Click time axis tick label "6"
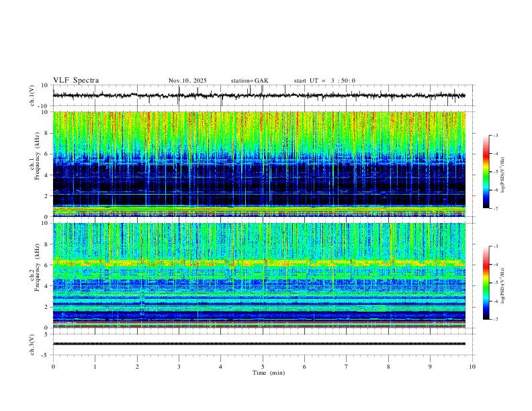Image resolution: width=532 pixels, height=411 pixels. pos(304,367)
